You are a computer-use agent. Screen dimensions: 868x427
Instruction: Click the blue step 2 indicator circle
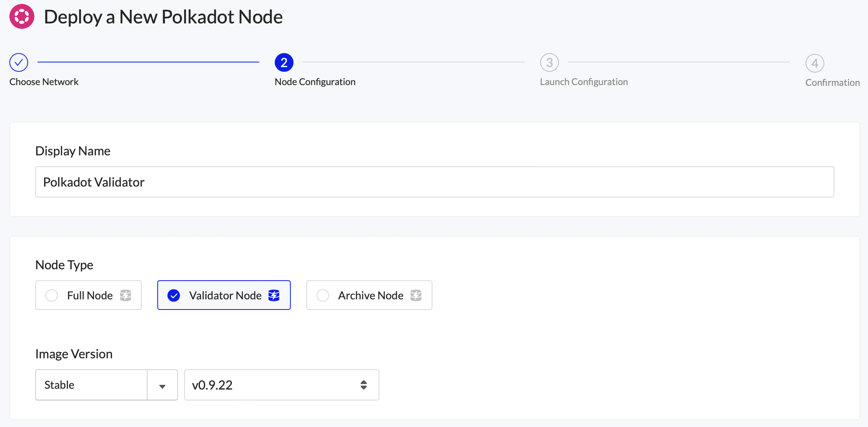284,62
